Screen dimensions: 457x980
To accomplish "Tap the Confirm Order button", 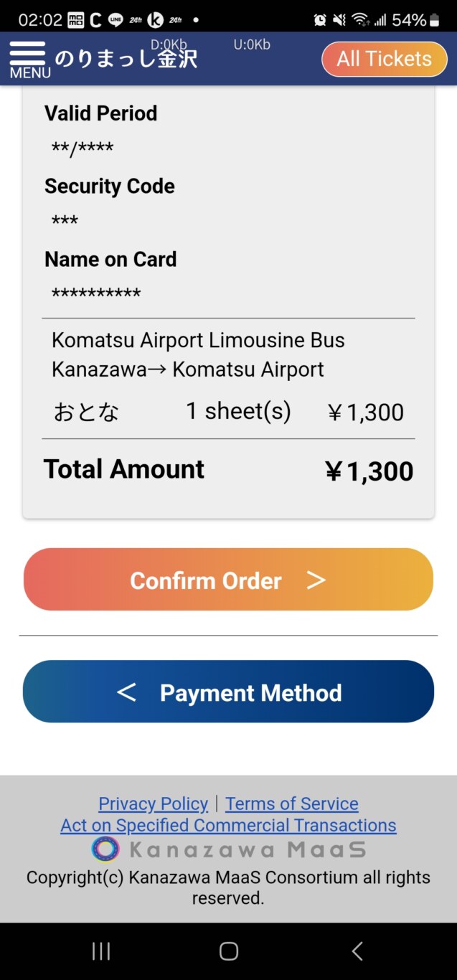I will click(x=228, y=580).
